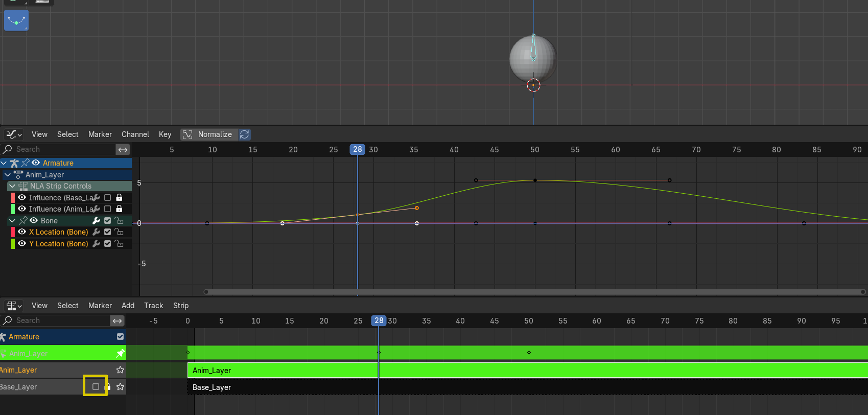Click the pin icon on the green Anim_Layer action row
Screen dimensions: 868x415
click(x=120, y=353)
